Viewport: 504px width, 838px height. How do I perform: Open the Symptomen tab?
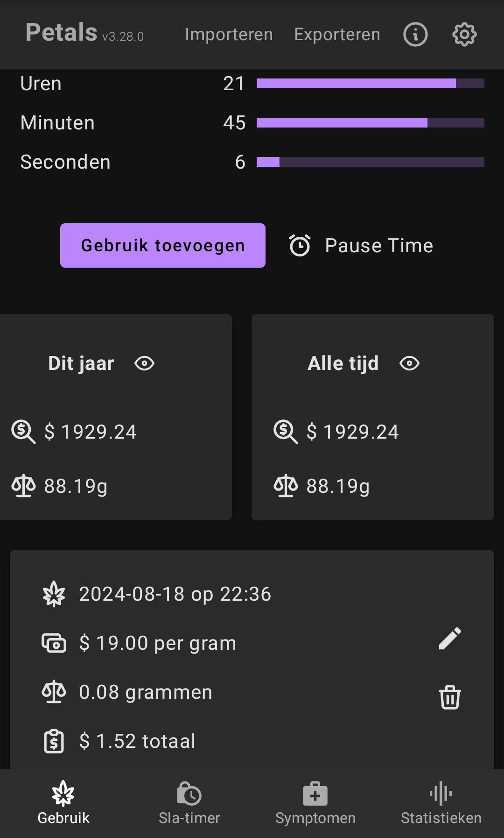315,803
